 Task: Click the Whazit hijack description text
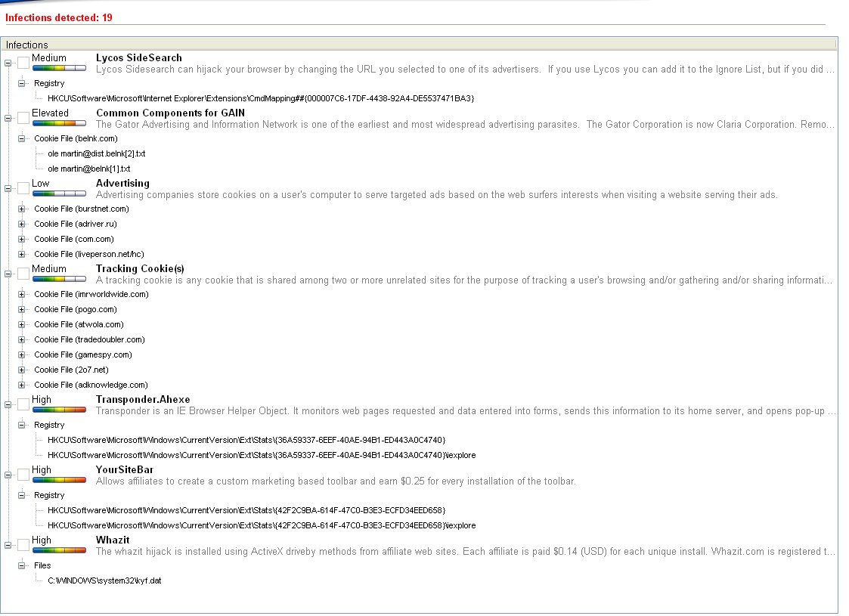tap(464, 552)
